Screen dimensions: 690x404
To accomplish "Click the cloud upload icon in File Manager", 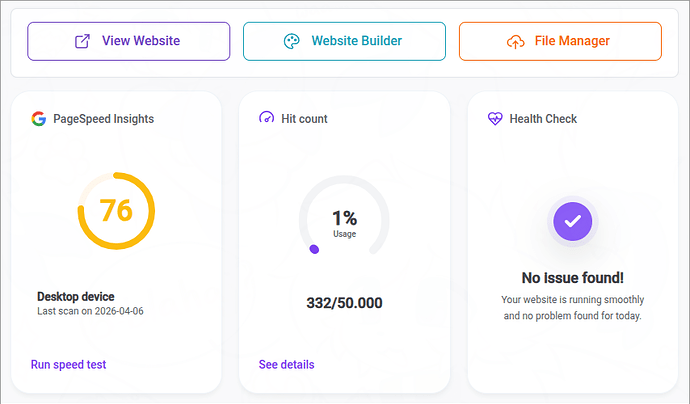I will point(516,41).
